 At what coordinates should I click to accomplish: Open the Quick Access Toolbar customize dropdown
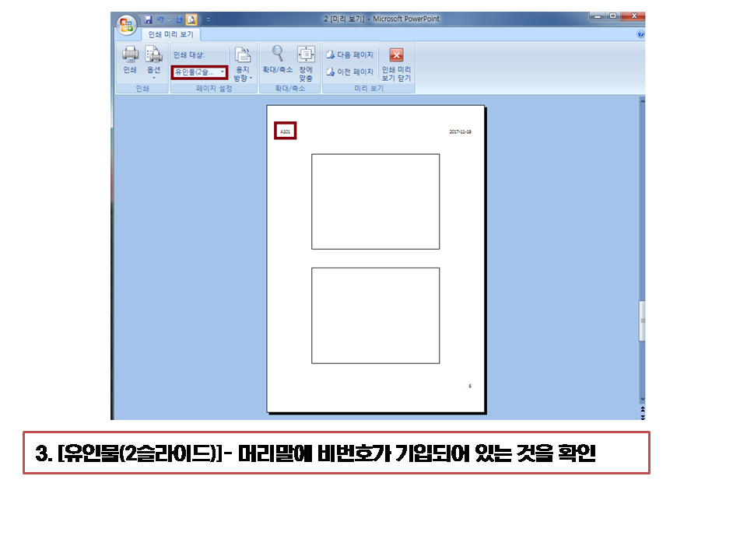coord(206,18)
